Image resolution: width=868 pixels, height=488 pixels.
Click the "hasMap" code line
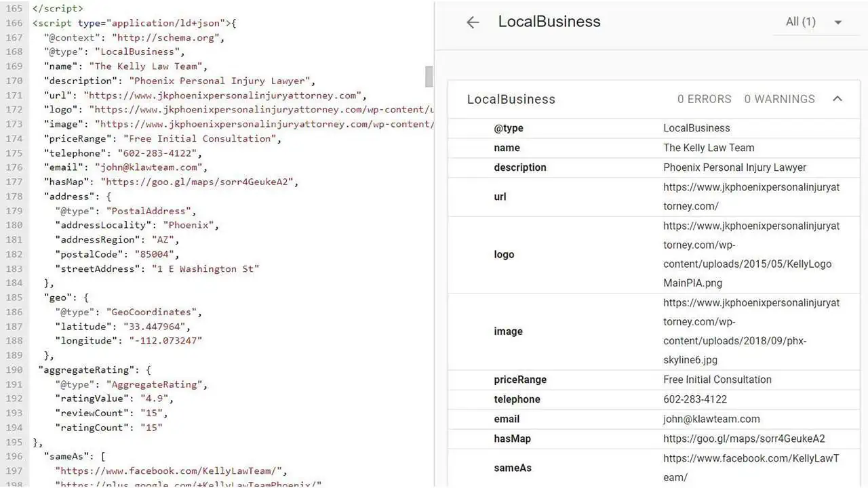pyautogui.click(x=171, y=182)
